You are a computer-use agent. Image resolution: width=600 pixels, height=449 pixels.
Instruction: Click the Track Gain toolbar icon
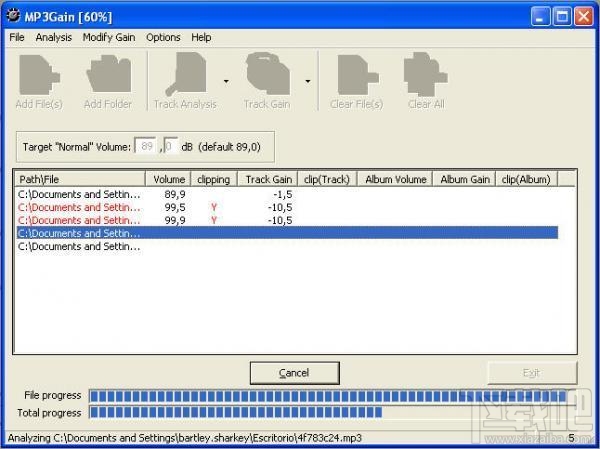pos(267,73)
